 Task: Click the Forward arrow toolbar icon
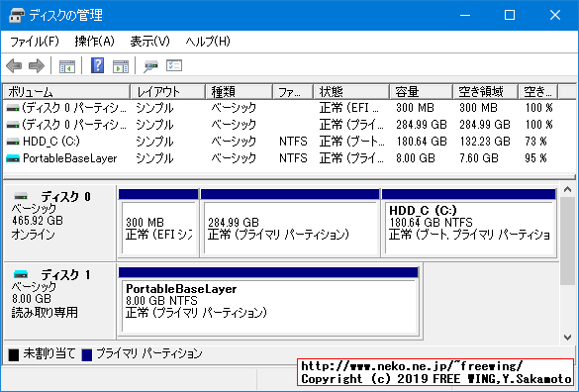point(37,66)
